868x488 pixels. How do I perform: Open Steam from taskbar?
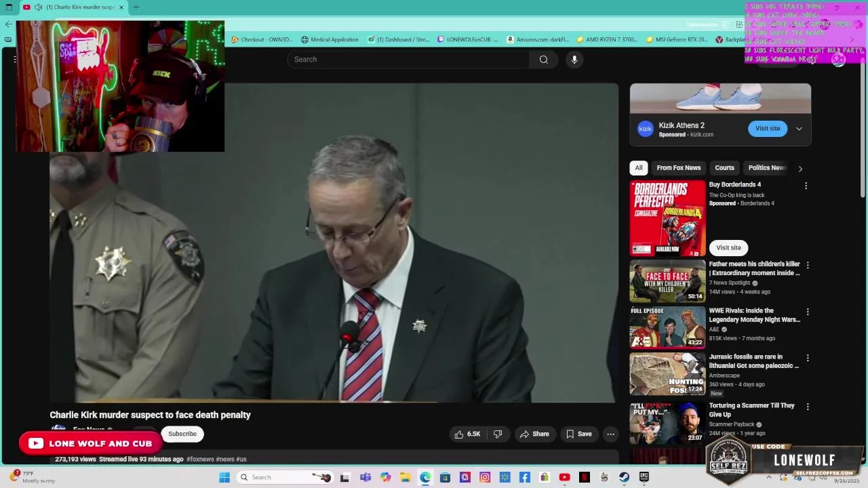(624, 477)
